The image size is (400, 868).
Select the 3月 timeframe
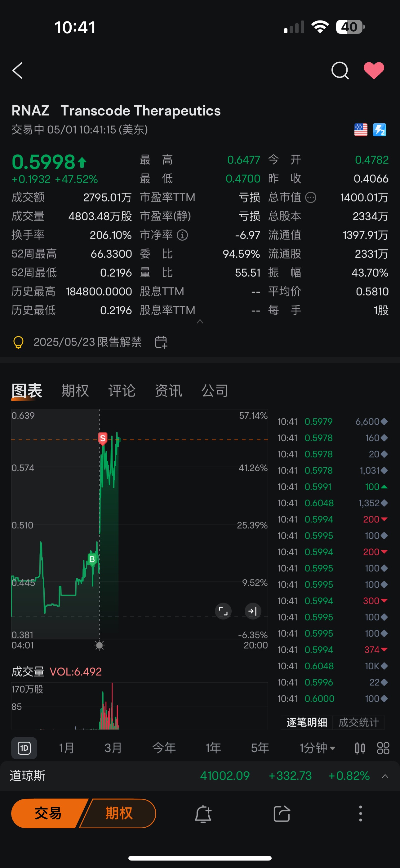113,748
